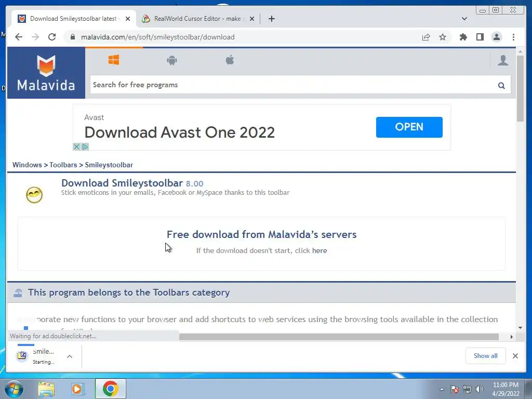Close the Download Smileystoolbar tab
Screen dimensions: 532x399
point(128,19)
